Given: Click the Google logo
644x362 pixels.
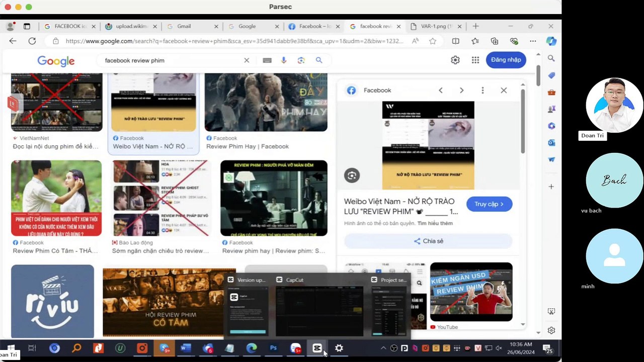Looking at the screenshot, I should 56,61.
